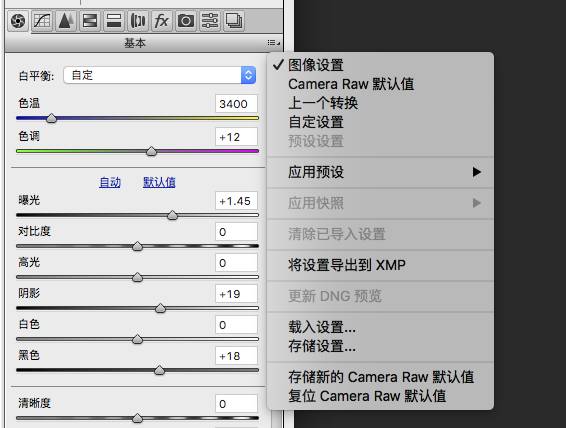
Task: Open the 白平衡 dropdown set to 自定
Action: coord(160,75)
